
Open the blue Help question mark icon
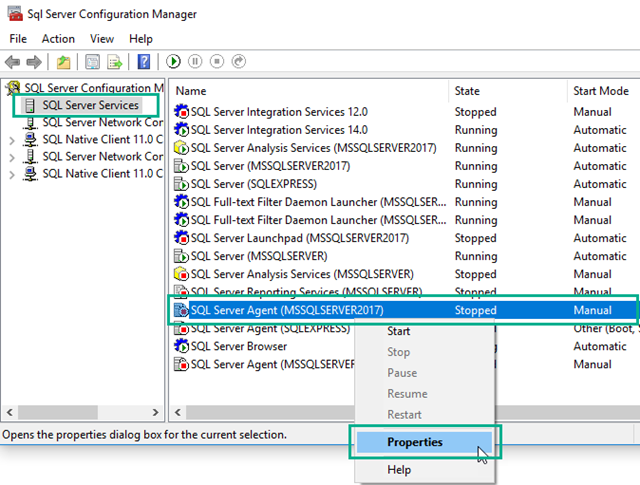tap(144, 62)
